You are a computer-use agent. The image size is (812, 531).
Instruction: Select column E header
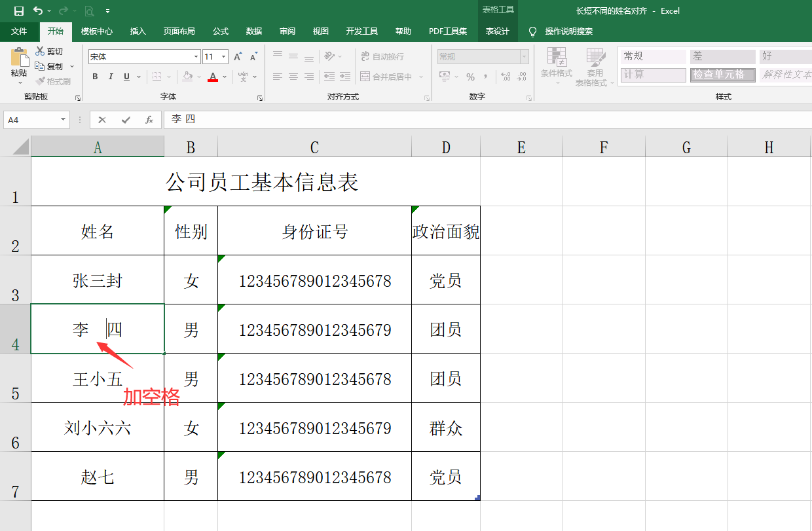coord(521,147)
